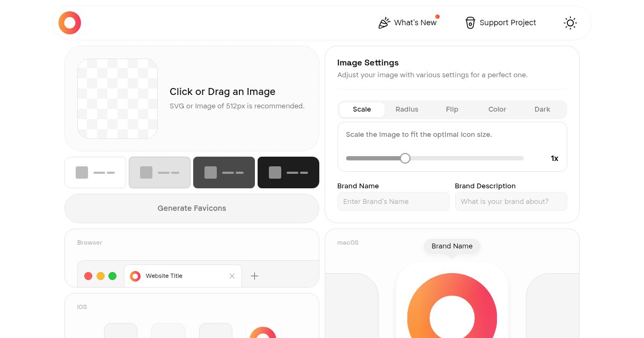
Task: Click the green window dot in browser preview
Action: [x=112, y=276]
